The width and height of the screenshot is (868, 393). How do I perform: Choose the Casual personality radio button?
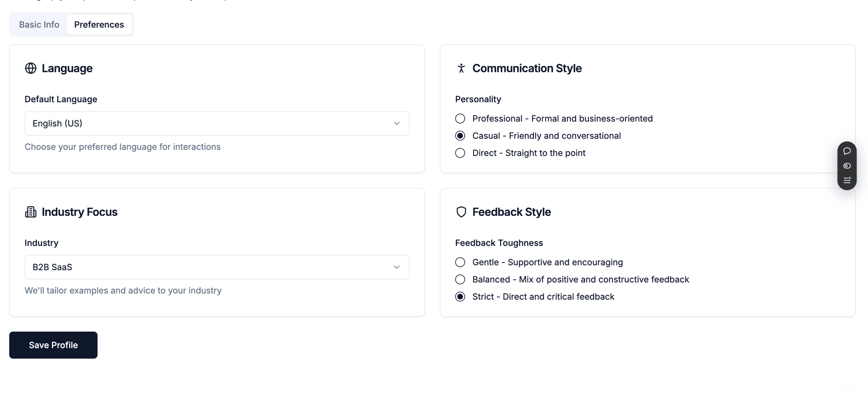pos(460,136)
